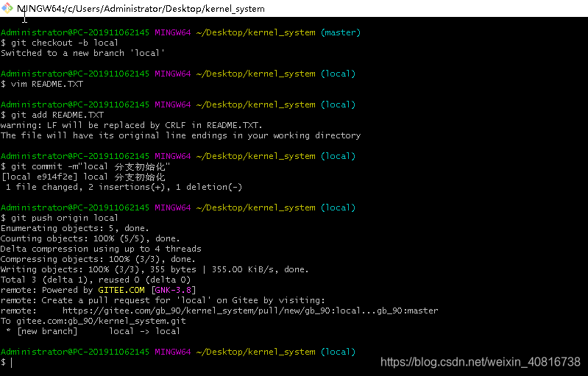Click the yellow GITEE.COM text
The width and height of the screenshot is (588, 376).
pos(121,290)
